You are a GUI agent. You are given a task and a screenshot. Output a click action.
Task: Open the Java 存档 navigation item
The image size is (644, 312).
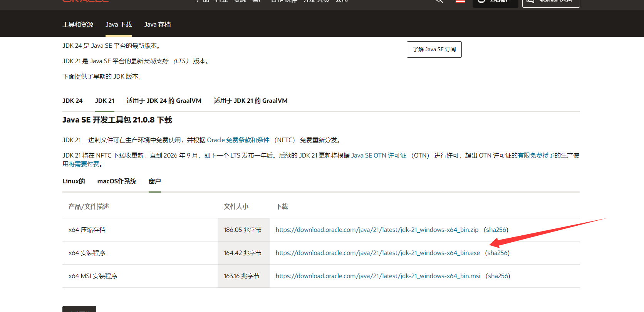pos(158,25)
